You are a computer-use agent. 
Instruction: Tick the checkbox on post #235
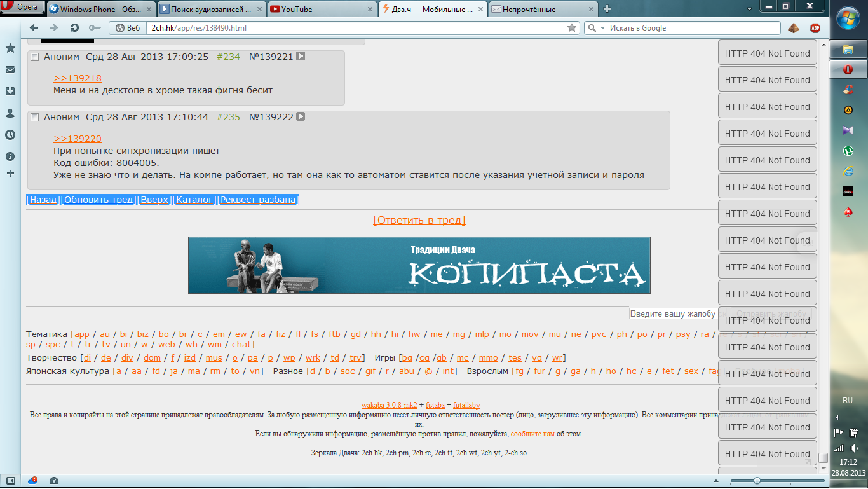35,118
